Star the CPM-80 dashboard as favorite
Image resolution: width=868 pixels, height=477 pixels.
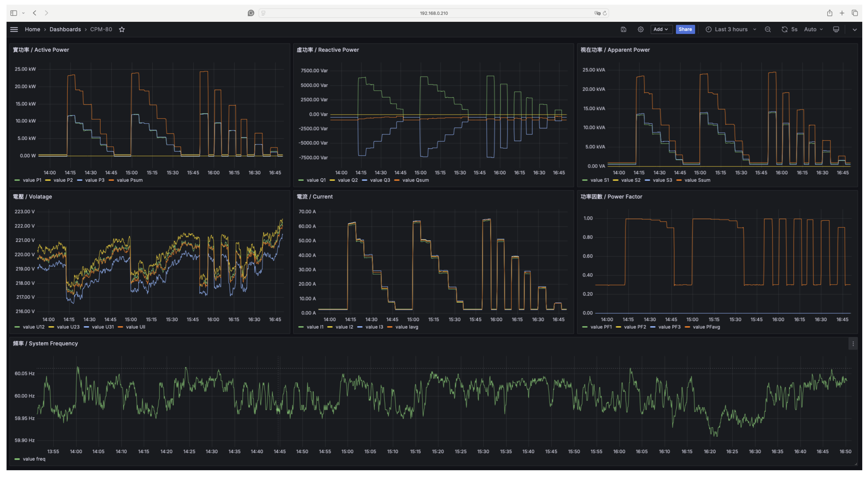[x=122, y=29]
